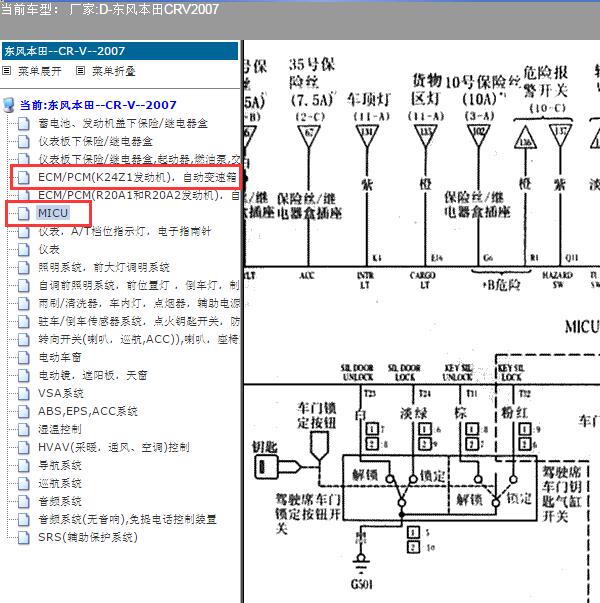Click document icon for 电动镜, 遮阳板, 天窗
The image size is (600, 603).
coord(23,375)
